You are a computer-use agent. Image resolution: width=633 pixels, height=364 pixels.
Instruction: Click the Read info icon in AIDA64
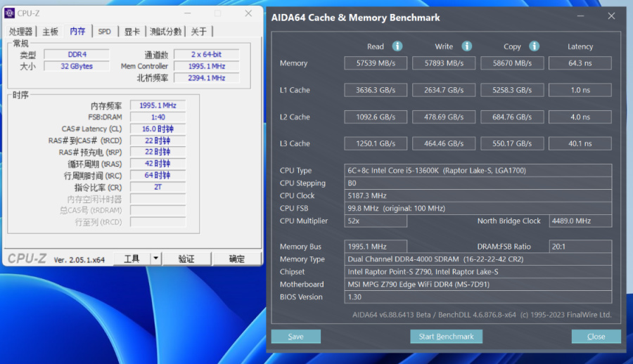(x=397, y=46)
